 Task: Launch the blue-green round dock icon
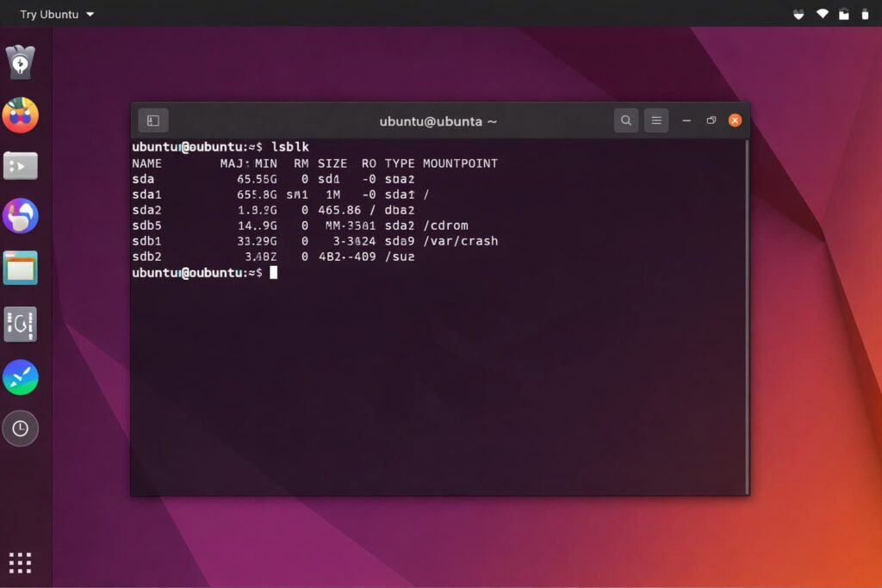[20, 377]
